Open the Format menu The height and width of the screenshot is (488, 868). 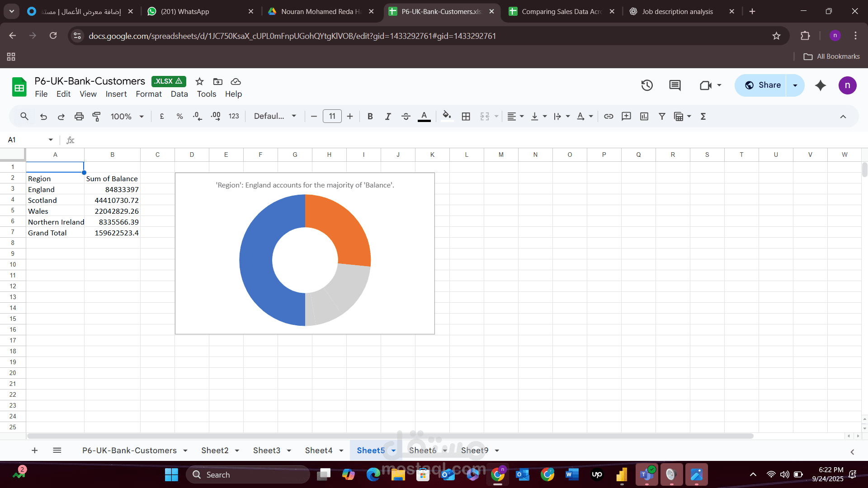pyautogui.click(x=148, y=94)
